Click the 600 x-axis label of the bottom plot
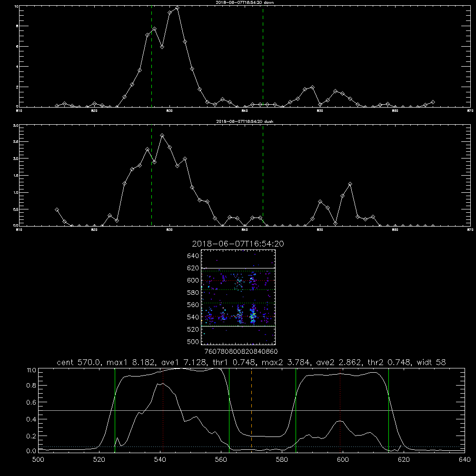Viewport: 476px width, 476px height. 343,460
